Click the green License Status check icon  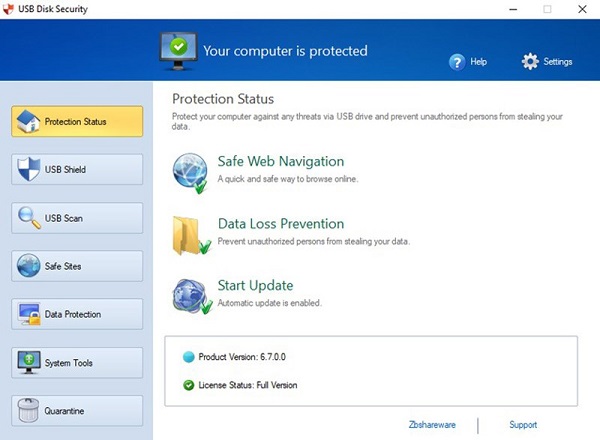(x=189, y=385)
